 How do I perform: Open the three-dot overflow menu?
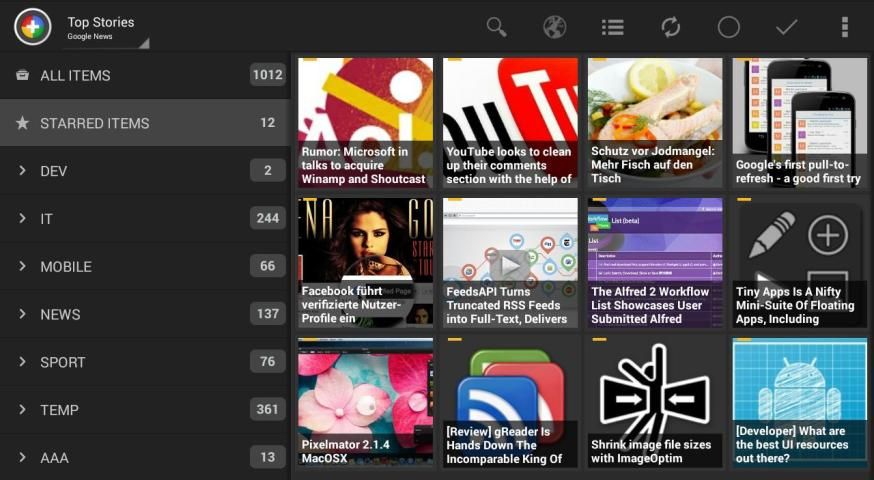click(844, 27)
